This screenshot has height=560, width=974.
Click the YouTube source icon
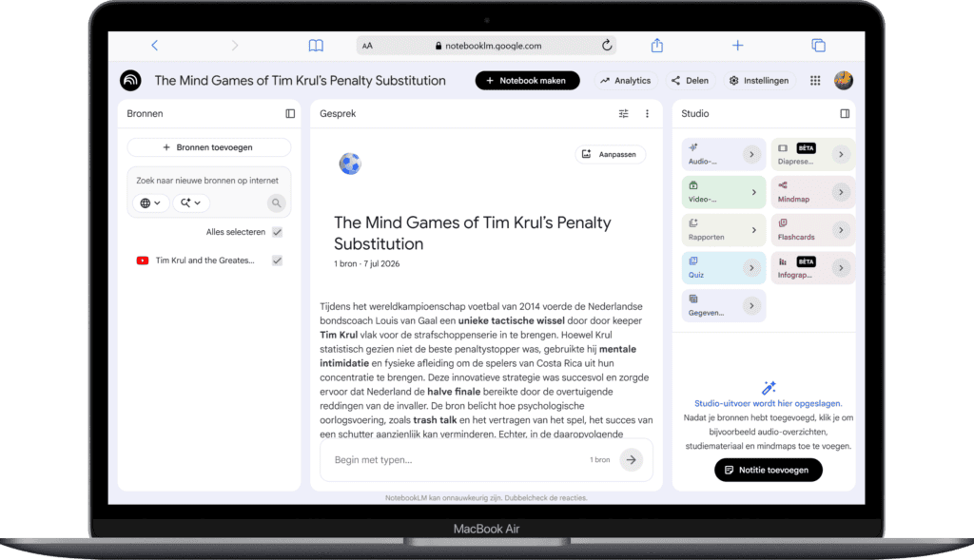143,261
